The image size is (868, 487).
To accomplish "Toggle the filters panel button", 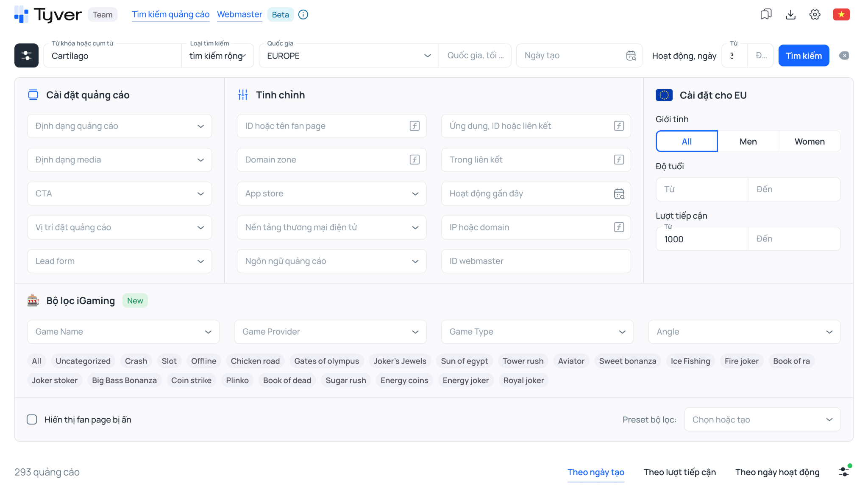I will tap(26, 56).
